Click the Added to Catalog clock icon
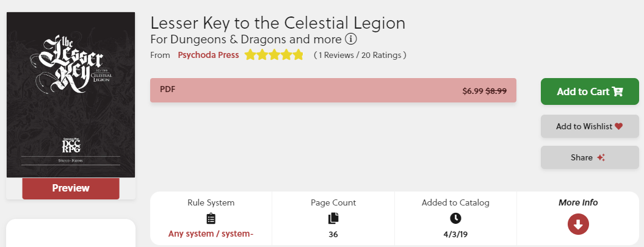644x247 pixels. pyautogui.click(x=455, y=218)
